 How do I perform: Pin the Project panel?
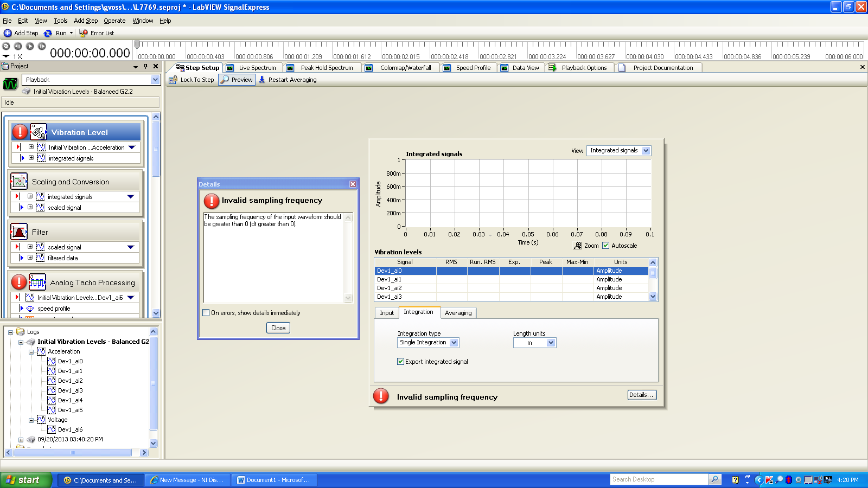point(145,66)
